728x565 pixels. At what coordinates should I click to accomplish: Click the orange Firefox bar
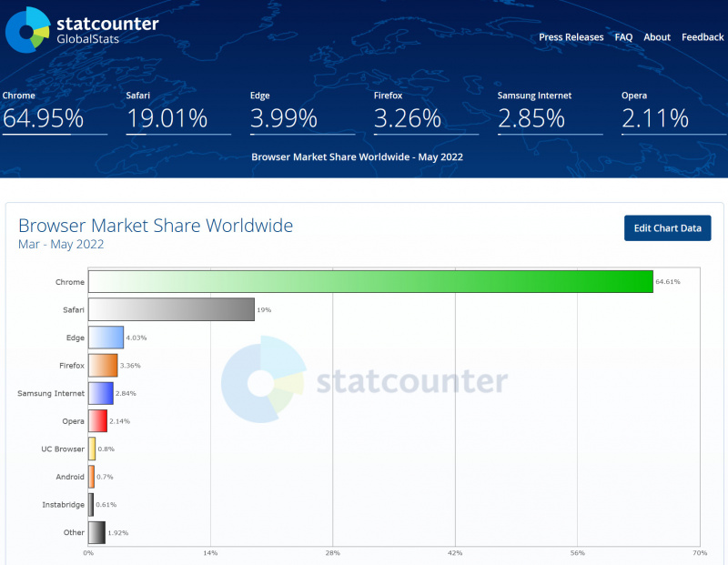click(103, 366)
